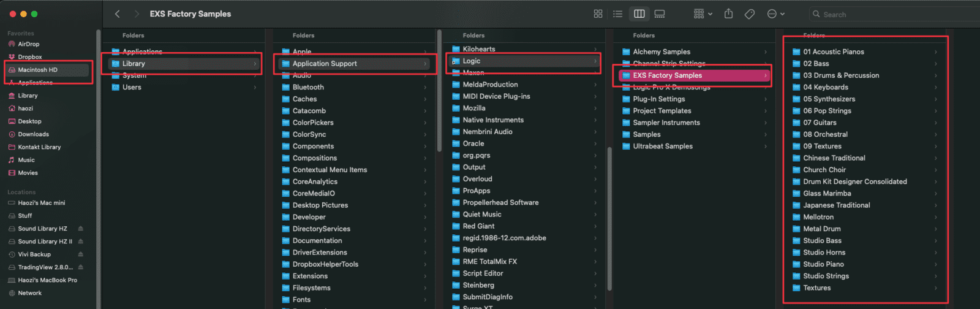Open the Action ellipsis menu
Viewport: 980px width, 309px height.
pyautogui.click(x=775, y=13)
